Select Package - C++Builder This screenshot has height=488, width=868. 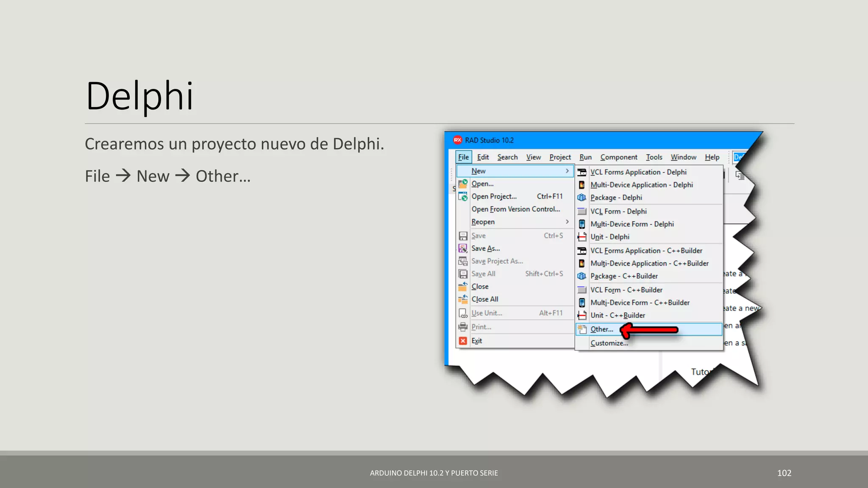(x=649, y=276)
